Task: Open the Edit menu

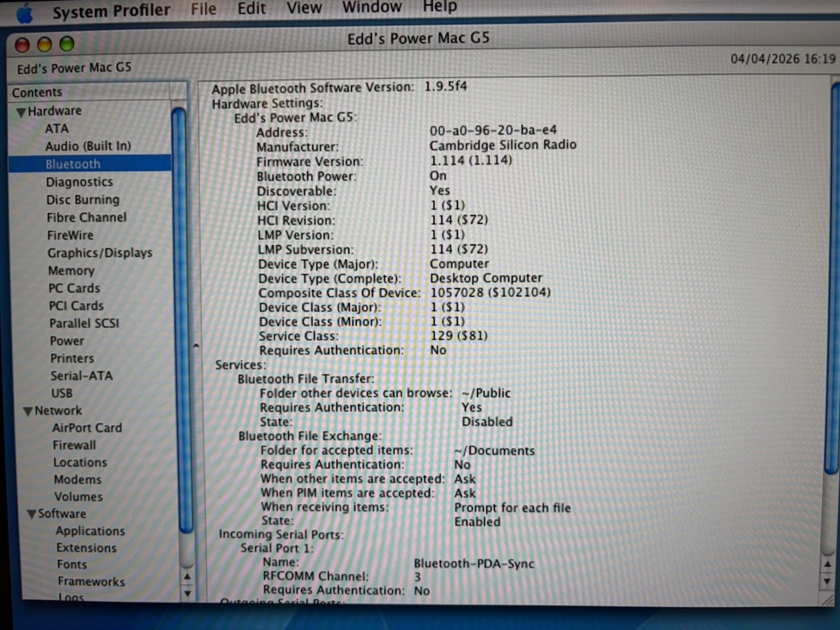Action: [251, 9]
